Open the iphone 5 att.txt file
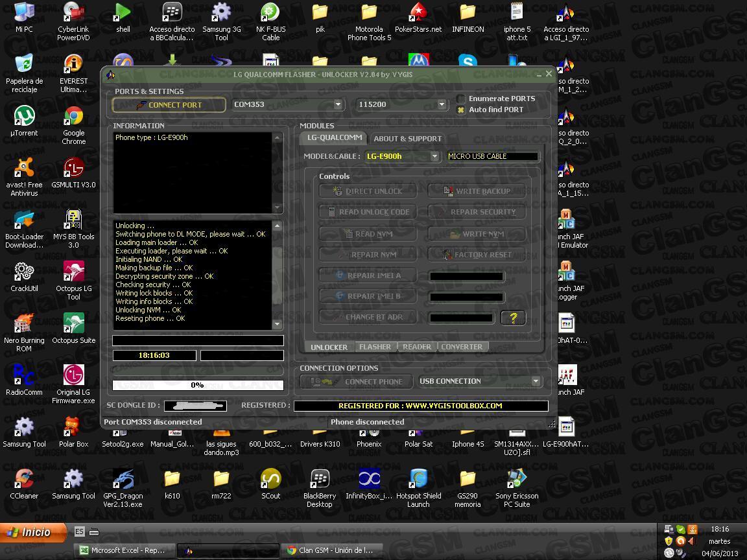The width and height of the screenshot is (747, 560). pos(517,21)
